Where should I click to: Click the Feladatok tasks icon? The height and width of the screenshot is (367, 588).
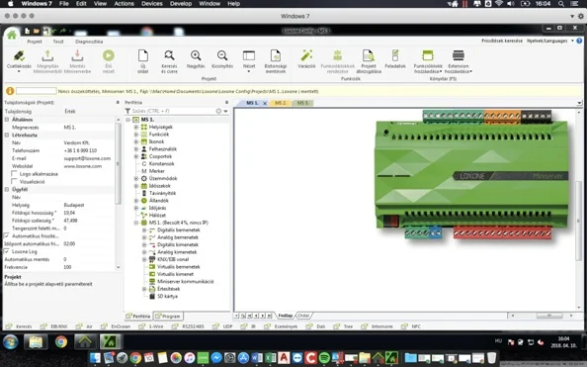pyautogui.click(x=395, y=55)
